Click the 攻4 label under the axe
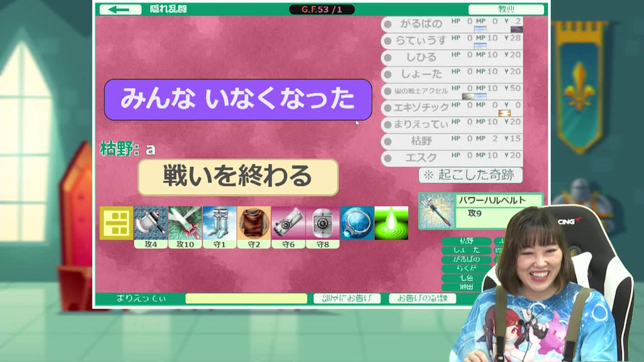 coord(151,244)
